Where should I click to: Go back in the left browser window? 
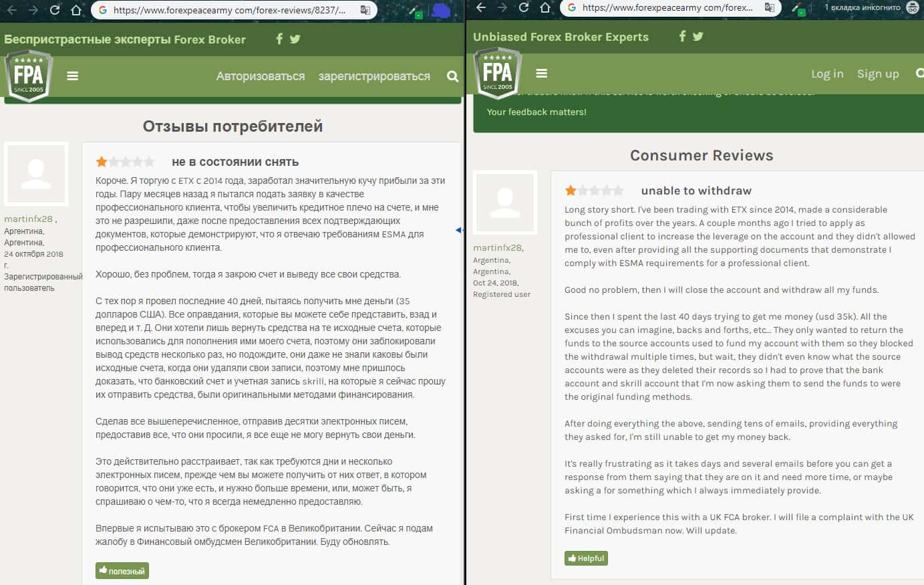(x=12, y=10)
